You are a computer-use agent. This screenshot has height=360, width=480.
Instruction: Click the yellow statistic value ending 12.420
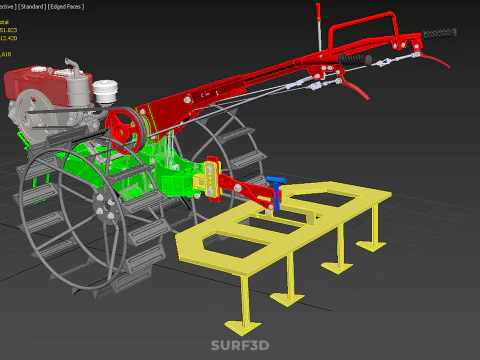point(9,38)
